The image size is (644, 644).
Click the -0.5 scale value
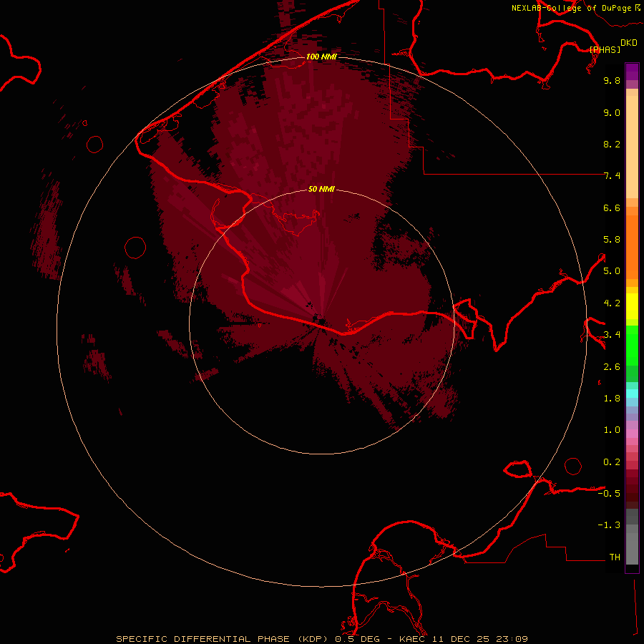tap(609, 494)
